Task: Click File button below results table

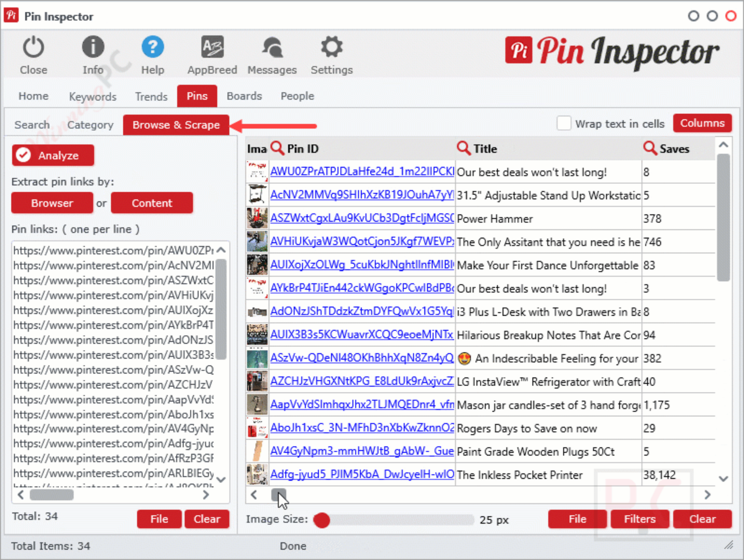Action: [577, 519]
